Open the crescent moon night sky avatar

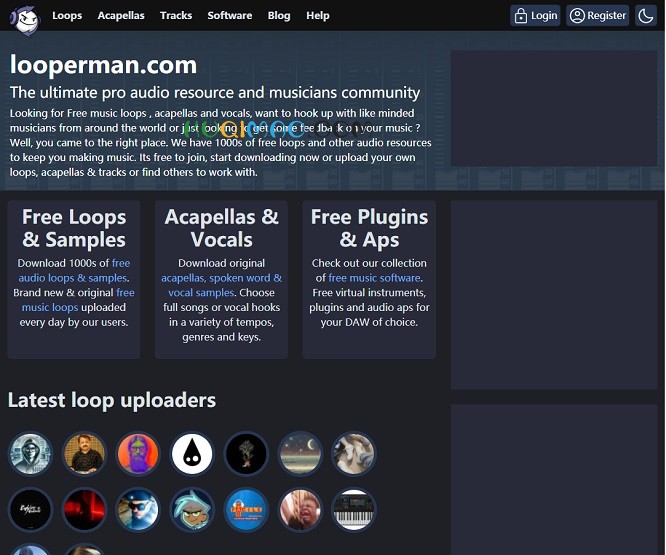300,453
